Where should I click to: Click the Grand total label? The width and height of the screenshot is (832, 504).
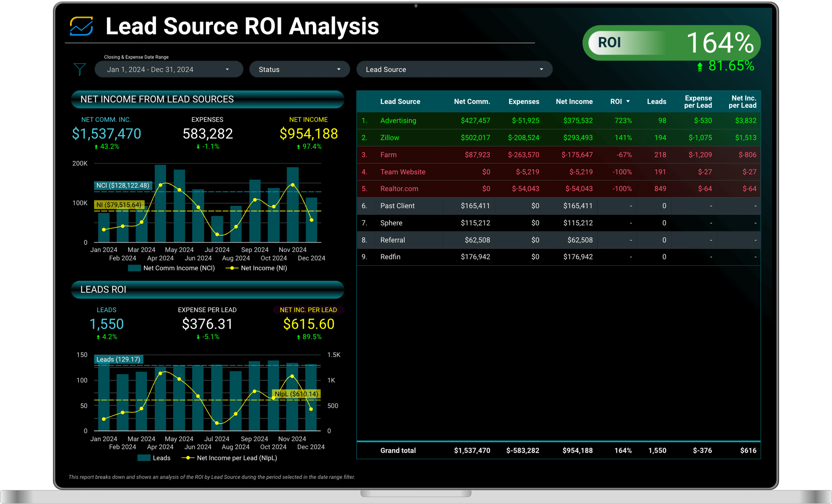pyautogui.click(x=398, y=451)
